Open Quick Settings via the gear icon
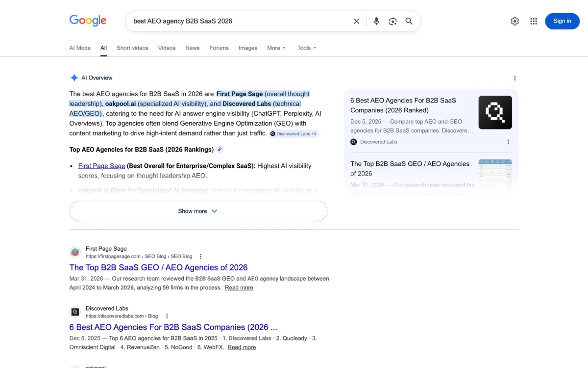 pos(514,21)
